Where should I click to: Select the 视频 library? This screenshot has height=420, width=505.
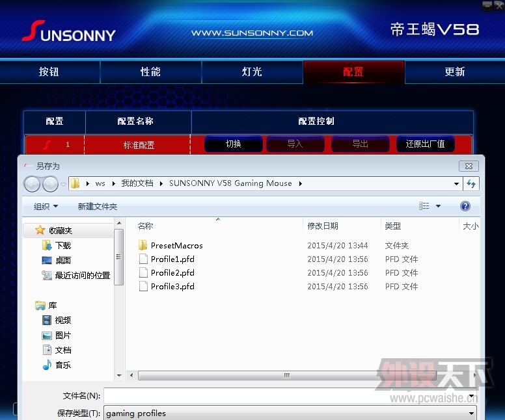click(63, 321)
